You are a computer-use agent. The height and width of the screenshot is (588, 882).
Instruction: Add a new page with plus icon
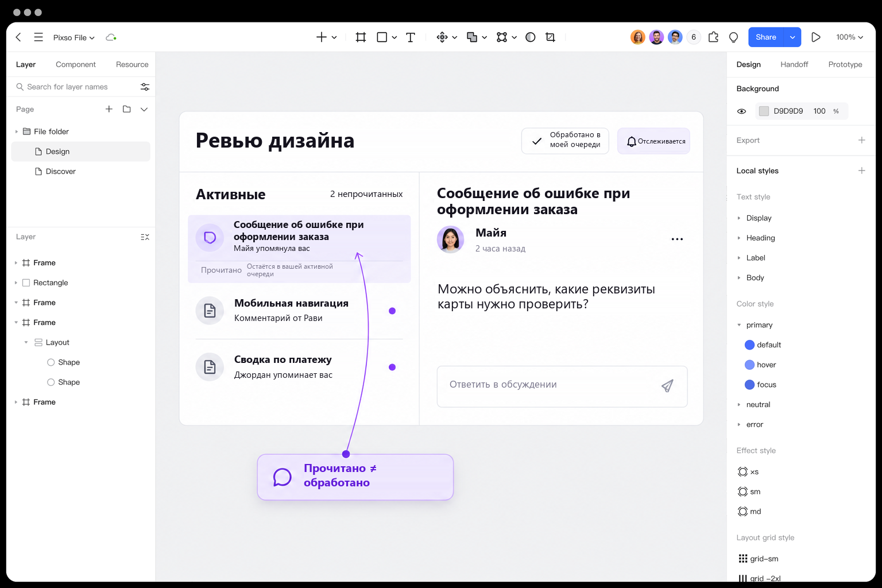click(x=109, y=109)
